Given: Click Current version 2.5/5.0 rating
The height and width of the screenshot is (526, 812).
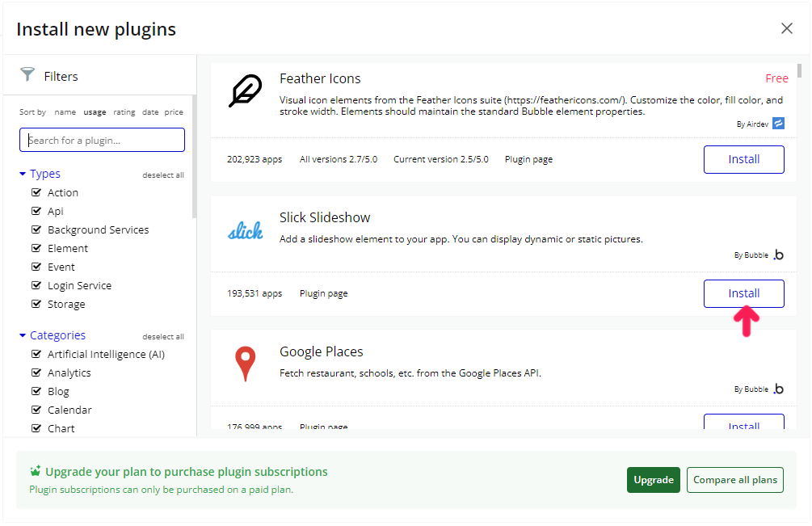Looking at the screenshot, I should (440, 159).
